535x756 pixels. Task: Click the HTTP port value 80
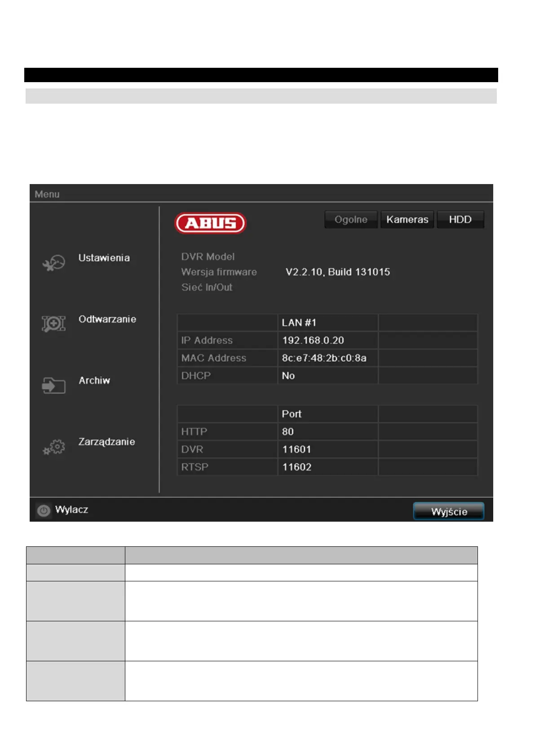pos(287,431)
